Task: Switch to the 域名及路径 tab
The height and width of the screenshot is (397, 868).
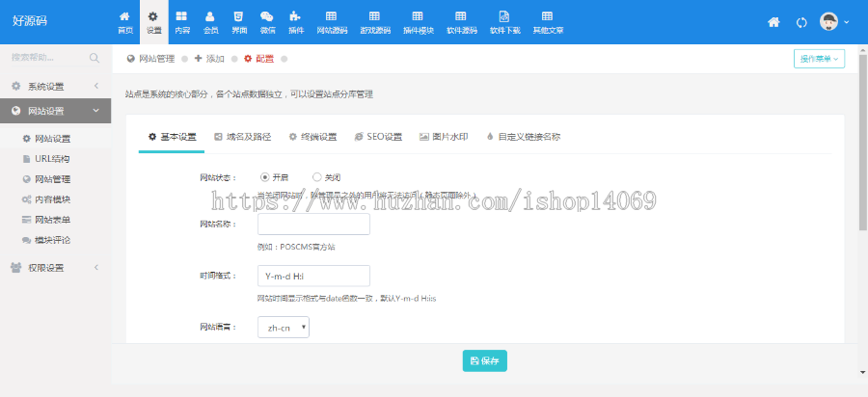Action: coord(242,137)
